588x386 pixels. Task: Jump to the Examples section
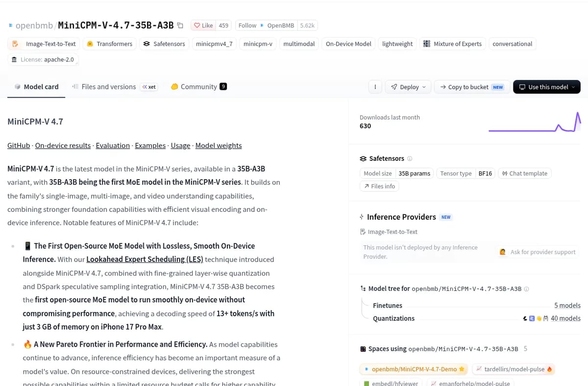click(x=150, y=145)
